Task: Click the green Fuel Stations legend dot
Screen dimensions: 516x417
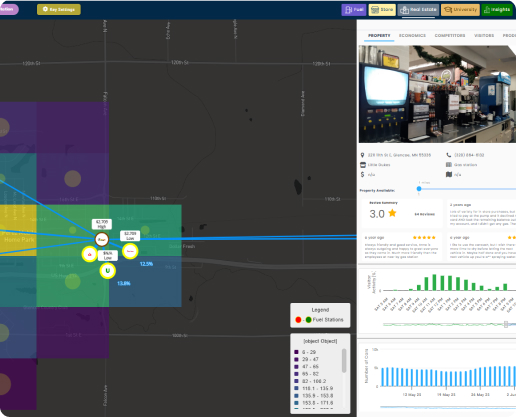Action: [309, 320]
